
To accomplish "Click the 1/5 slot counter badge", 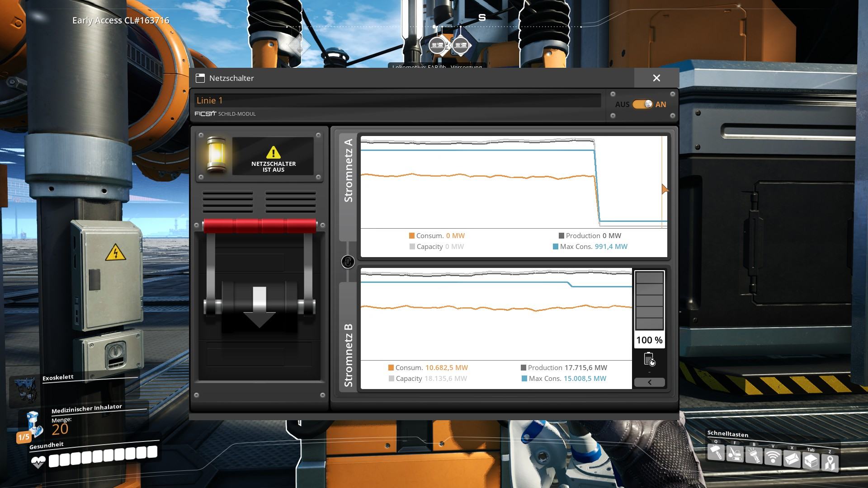I will click(x=24, y=437).
